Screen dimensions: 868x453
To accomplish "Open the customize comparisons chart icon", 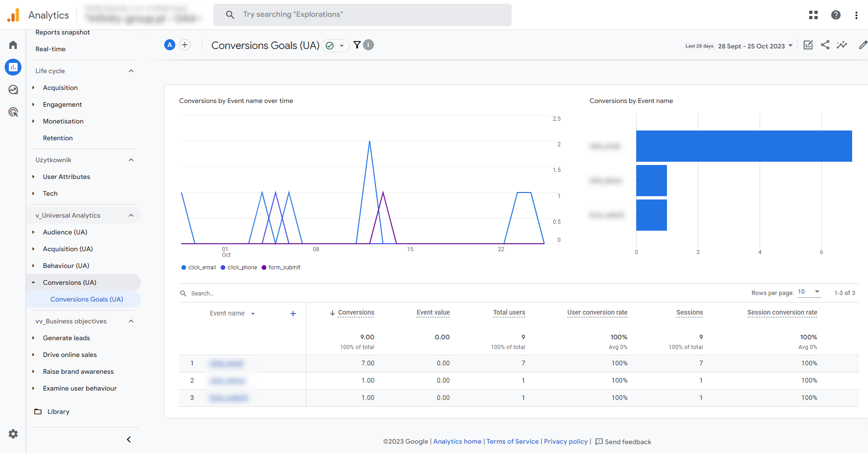I will coord(808,45).
